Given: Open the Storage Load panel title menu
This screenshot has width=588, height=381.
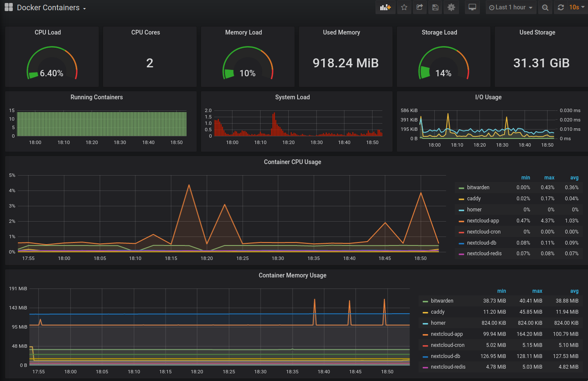Looking at the screenshot, I should 439,32.
